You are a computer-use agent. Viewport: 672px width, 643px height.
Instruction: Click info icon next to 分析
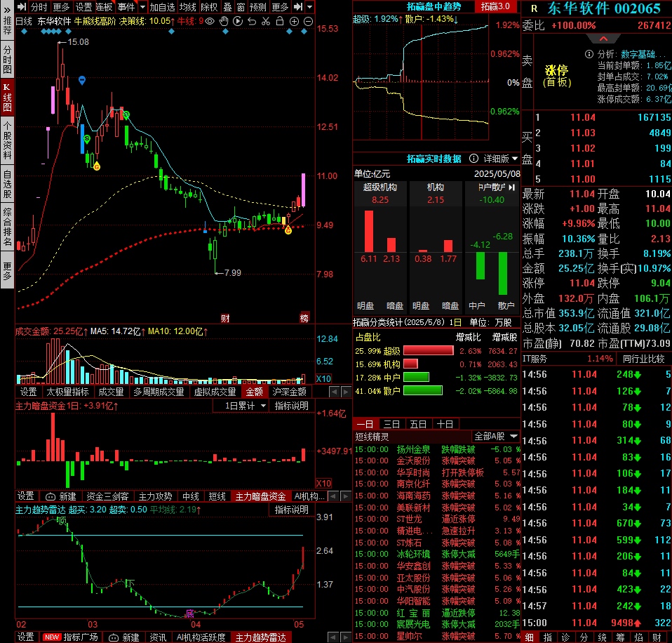(589, 54)
